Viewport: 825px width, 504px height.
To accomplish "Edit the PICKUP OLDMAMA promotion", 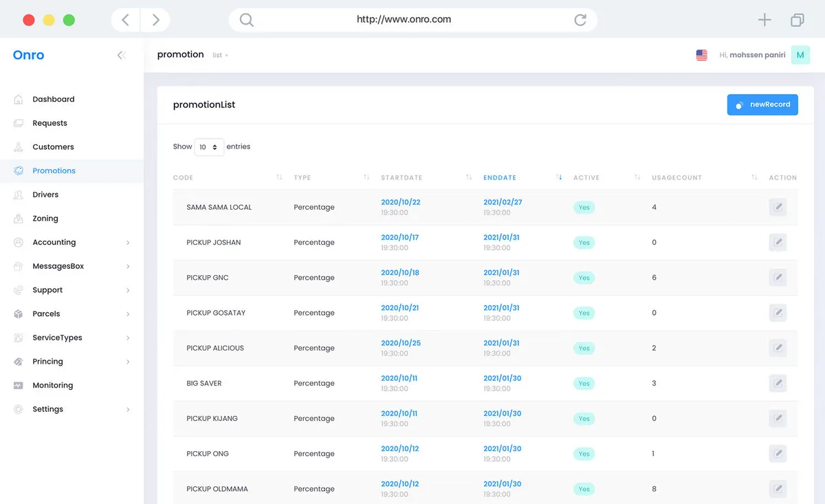I will [x=778, y=489].
